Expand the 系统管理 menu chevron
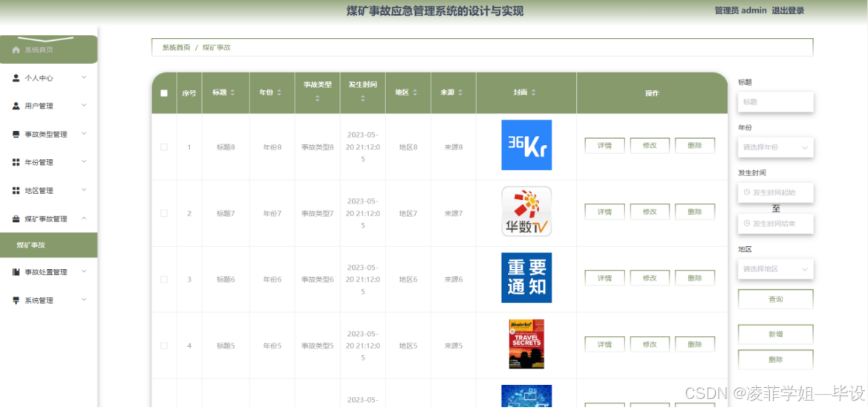This screenshot has width=868, height=408. pyautogui.click(x=84, y=299)
